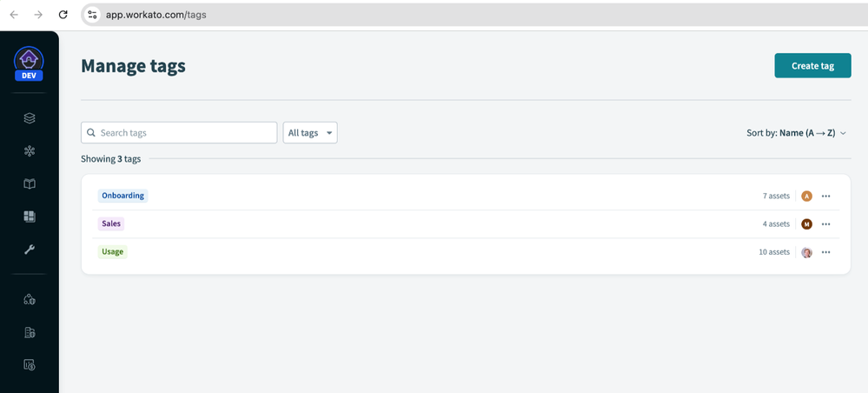Click the browser back arrow

14,15
